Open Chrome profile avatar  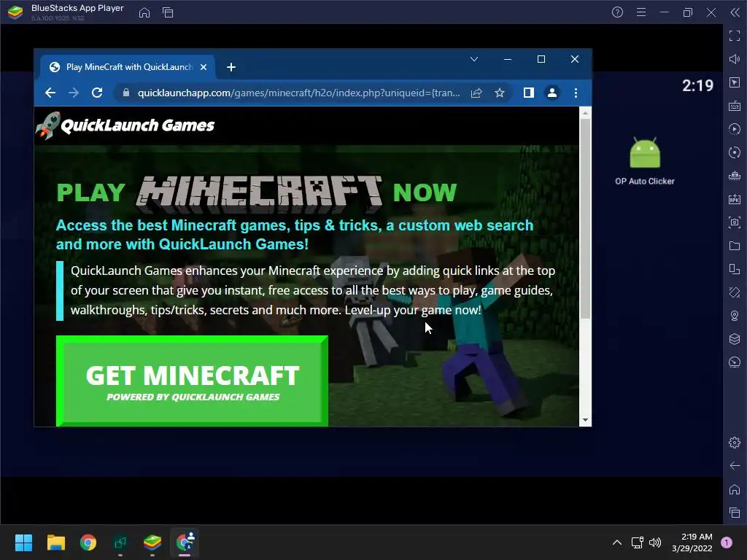[x=552, y=93]
